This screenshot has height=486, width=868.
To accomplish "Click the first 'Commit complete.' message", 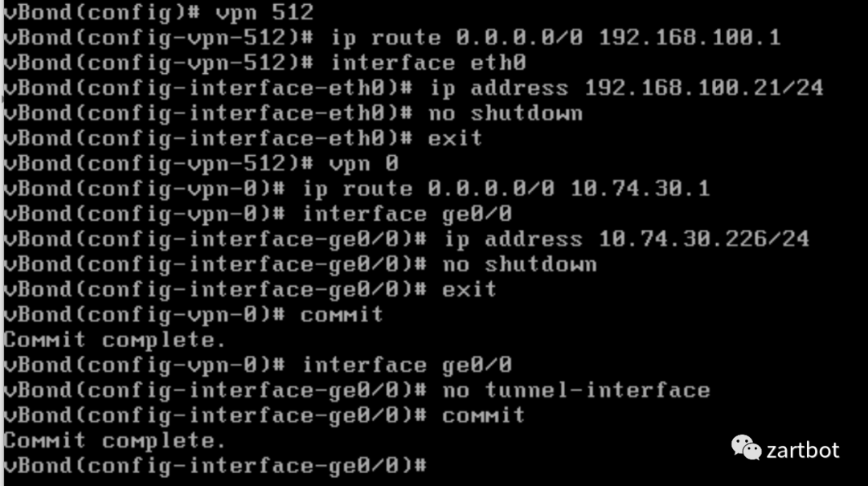I will pos(115,340).
